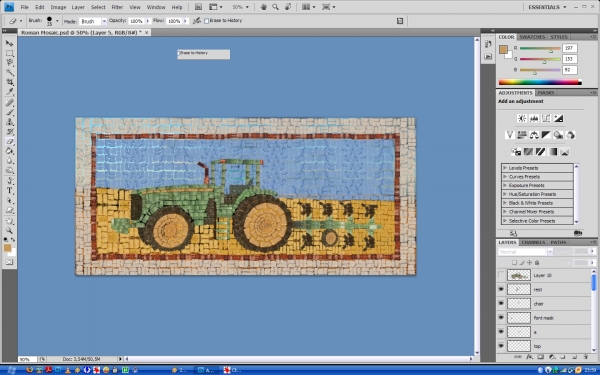Add a Curves adjustment

[x=546, y=118]
